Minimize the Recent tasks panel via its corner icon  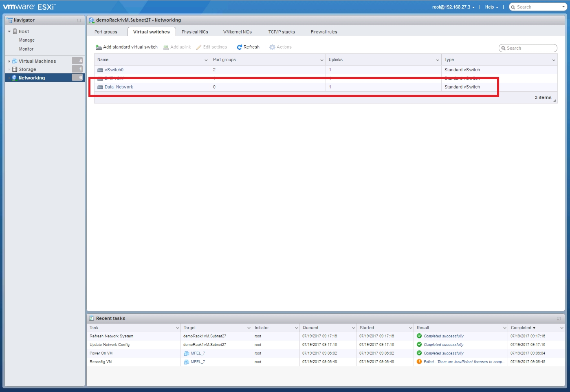tap(559, 319)
